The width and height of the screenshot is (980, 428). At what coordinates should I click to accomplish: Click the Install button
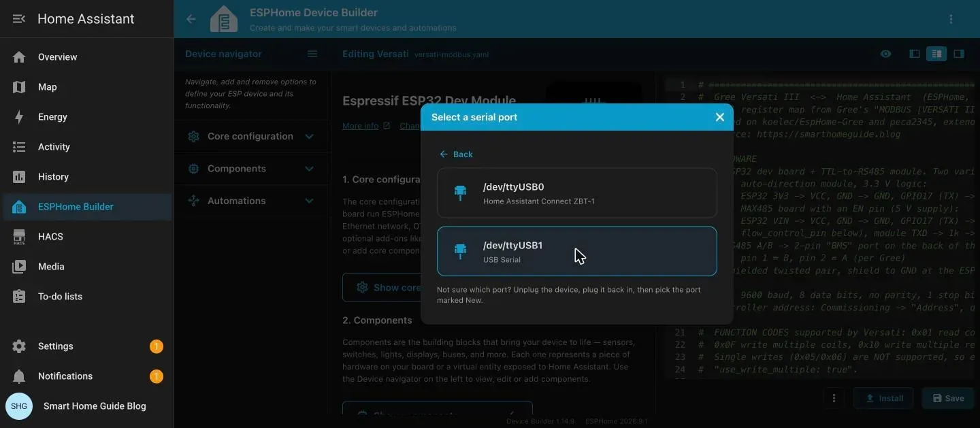pyautogui.click(x=883, y=398)
